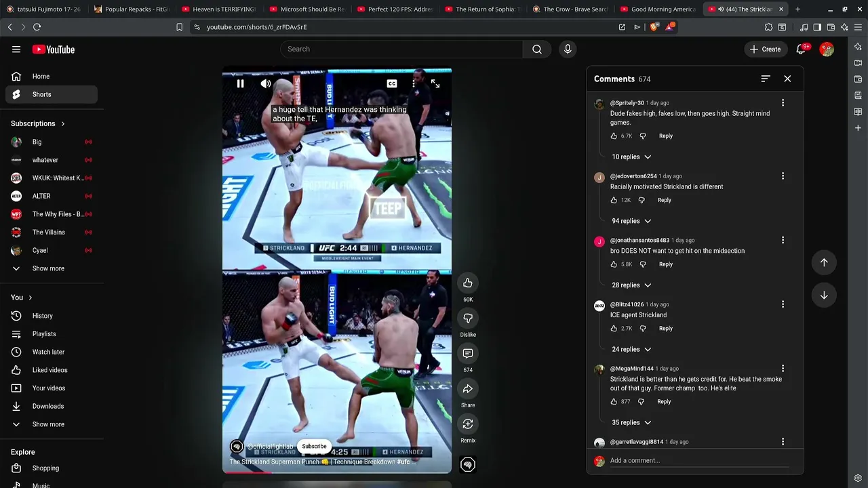Image resolution: width=868 pixels, height=488 pixels.
Task: Toggle closed captions on the short
Action: (x=392, y=84)
